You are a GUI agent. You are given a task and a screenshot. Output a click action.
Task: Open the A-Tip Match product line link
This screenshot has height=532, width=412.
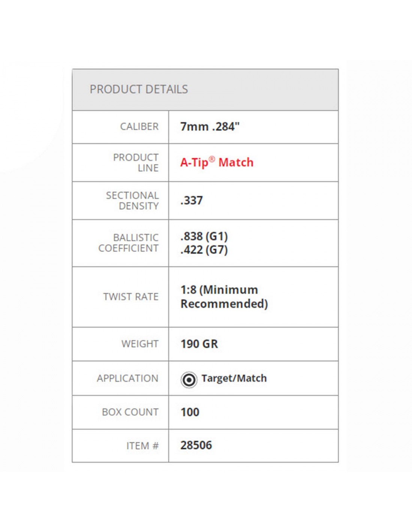point(217,162)
